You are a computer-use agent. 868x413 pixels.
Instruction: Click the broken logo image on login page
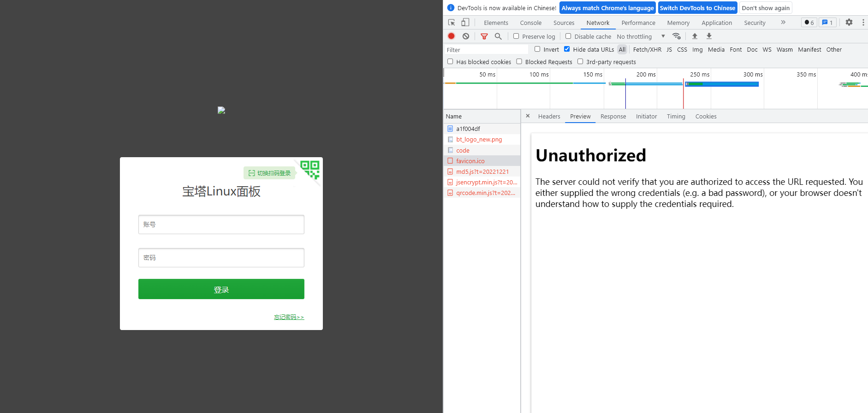[x=221, y=110]
